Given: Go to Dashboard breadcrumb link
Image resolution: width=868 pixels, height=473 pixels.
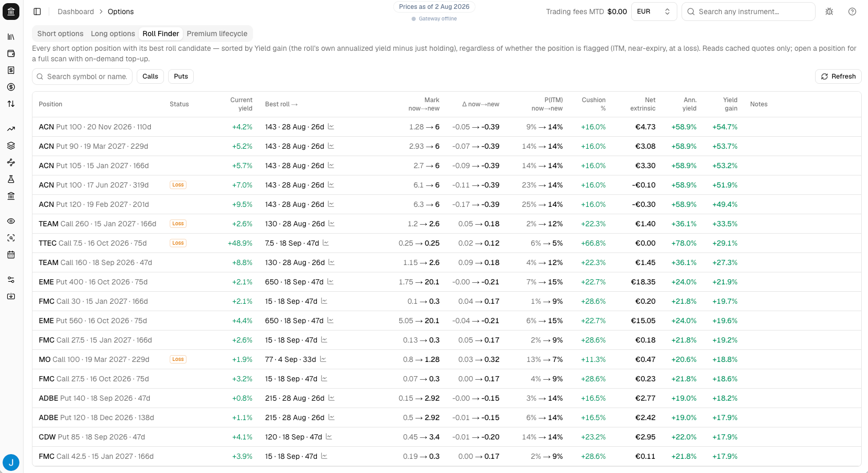Looking at the screenshot, I should click(x=76, y=12).
